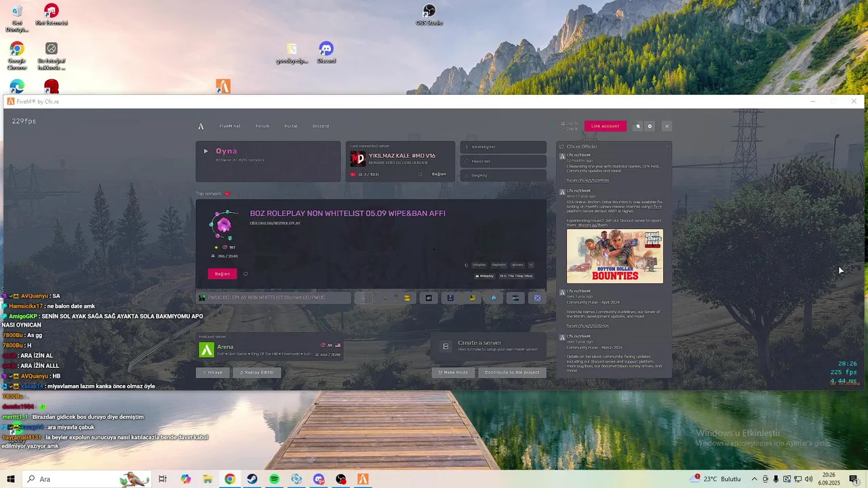Open the Bottom Dollar Bounties news image
Image resolution: width=868 pixels, height=488 pixels.
click(615, 256)
